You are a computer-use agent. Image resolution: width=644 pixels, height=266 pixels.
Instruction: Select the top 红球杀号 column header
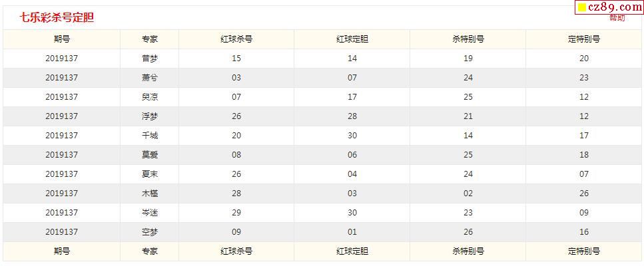click(x=236, y=39)
